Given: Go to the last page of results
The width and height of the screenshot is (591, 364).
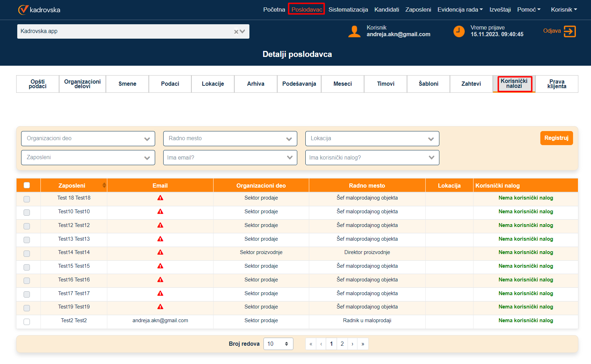Looking at the screenshot, I should [363, 344].
